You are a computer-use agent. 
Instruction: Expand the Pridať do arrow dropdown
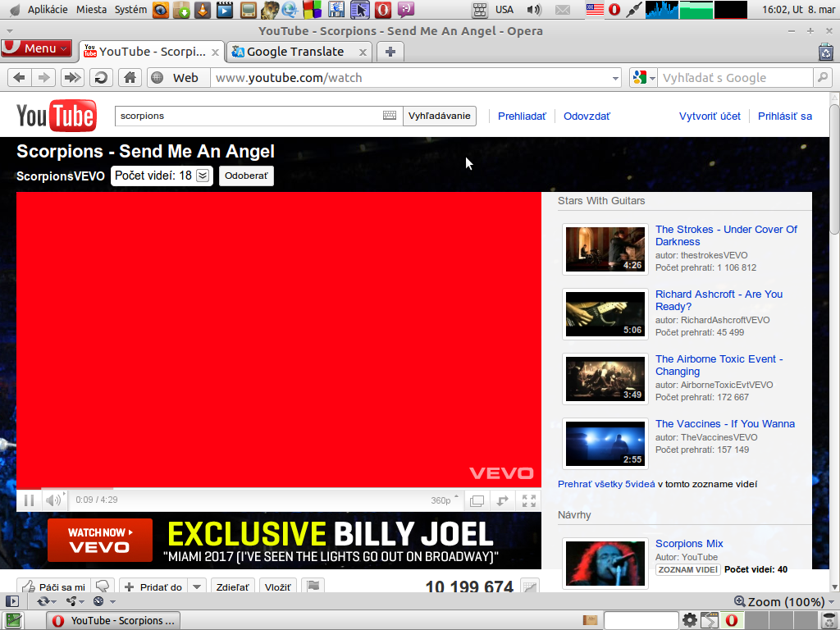click(x=197, y=587)
